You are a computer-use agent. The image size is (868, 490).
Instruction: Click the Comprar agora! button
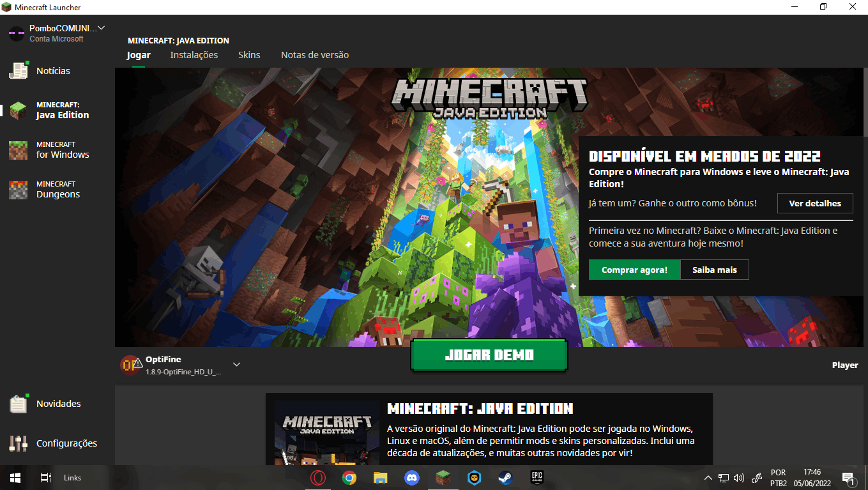click(635, 270)
